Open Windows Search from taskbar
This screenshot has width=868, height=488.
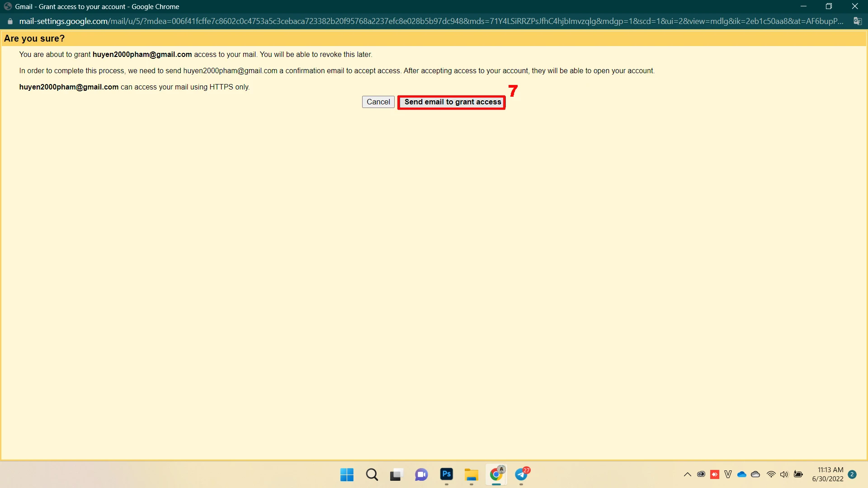[x=372, y=474]
